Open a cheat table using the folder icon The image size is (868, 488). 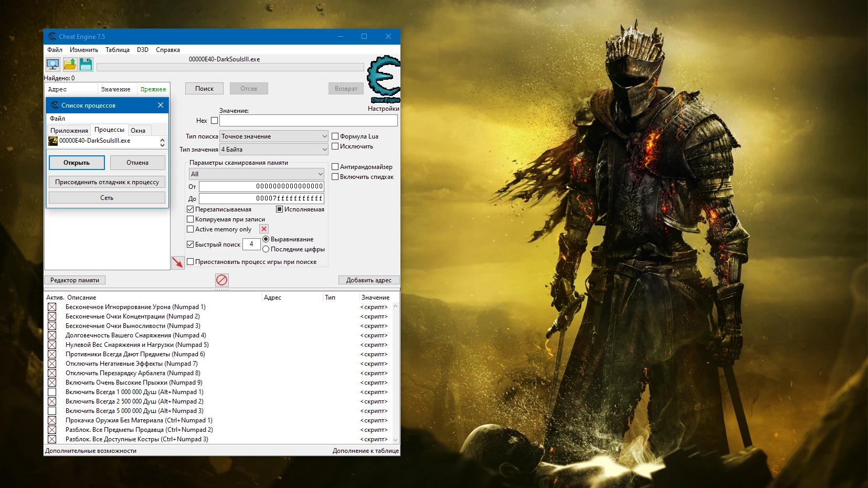tap(70, 64)
